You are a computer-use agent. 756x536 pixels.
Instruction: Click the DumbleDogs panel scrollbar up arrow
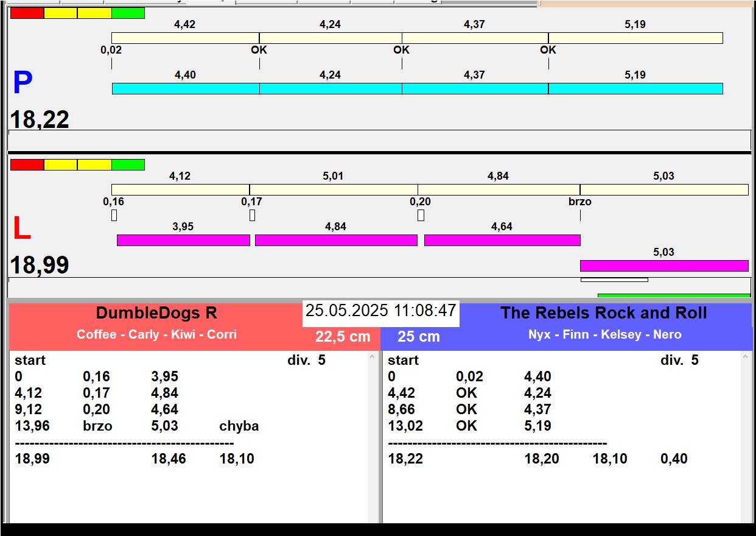click(373, 358)
